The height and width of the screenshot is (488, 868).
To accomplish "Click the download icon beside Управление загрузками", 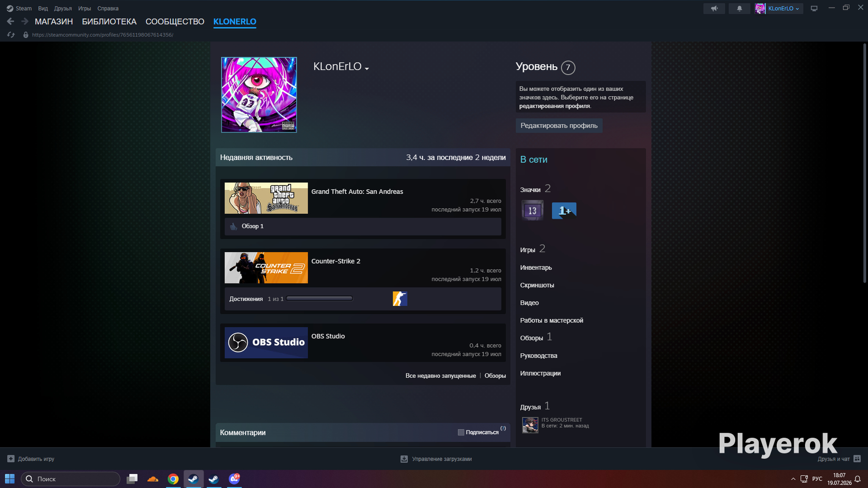I will 404,459.
